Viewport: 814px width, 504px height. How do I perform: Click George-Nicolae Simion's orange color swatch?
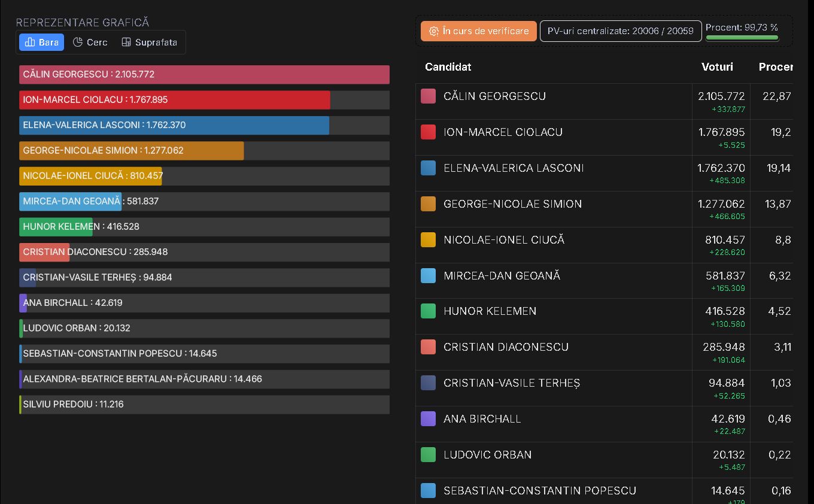tap(428, 204)
